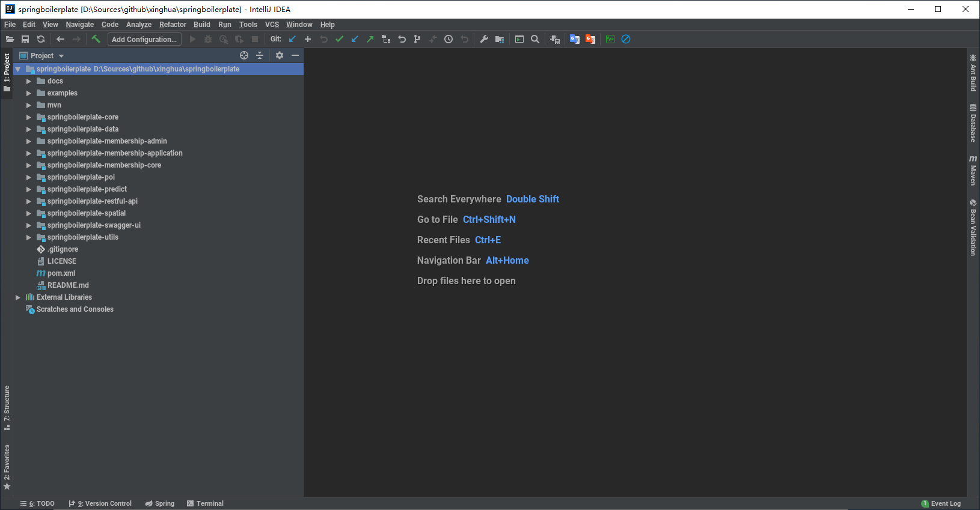Click the Search Everywhere magnifier icon

tap(535, 39)
